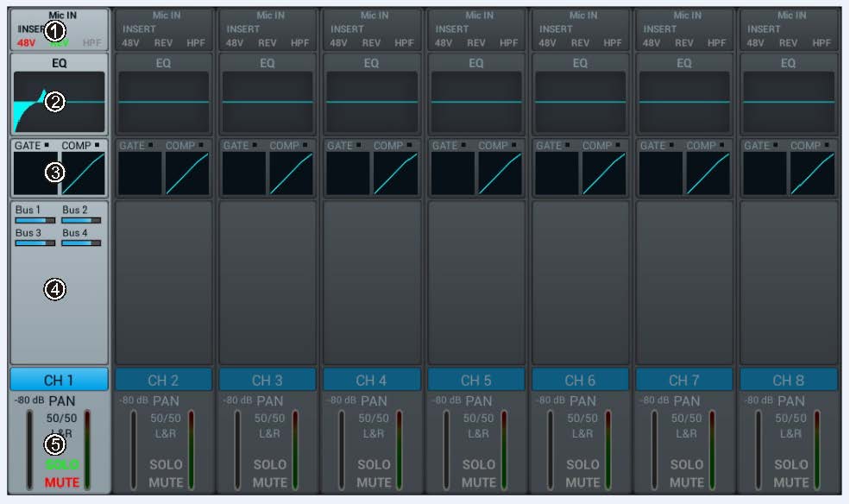Image resolution: width=850 pixels, height=504 pixels.
Task: Click the Mic IN input label on channel 7
Action: 688,16
